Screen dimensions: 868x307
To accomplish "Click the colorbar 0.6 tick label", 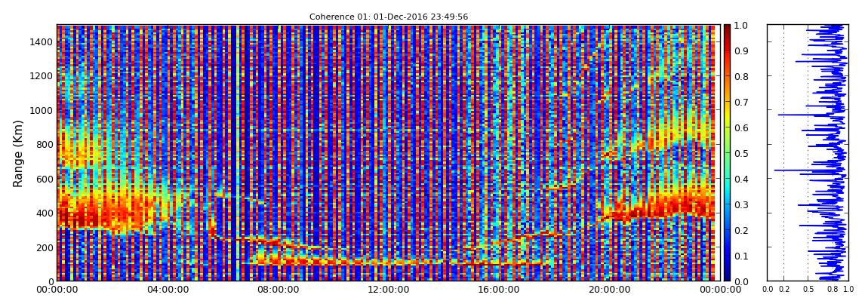I will click(x=740, y=127).
